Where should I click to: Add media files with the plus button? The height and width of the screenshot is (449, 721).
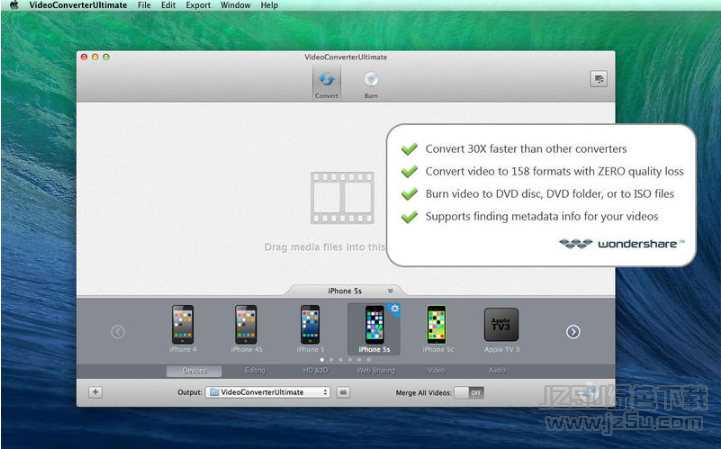[x=95, y=392]
